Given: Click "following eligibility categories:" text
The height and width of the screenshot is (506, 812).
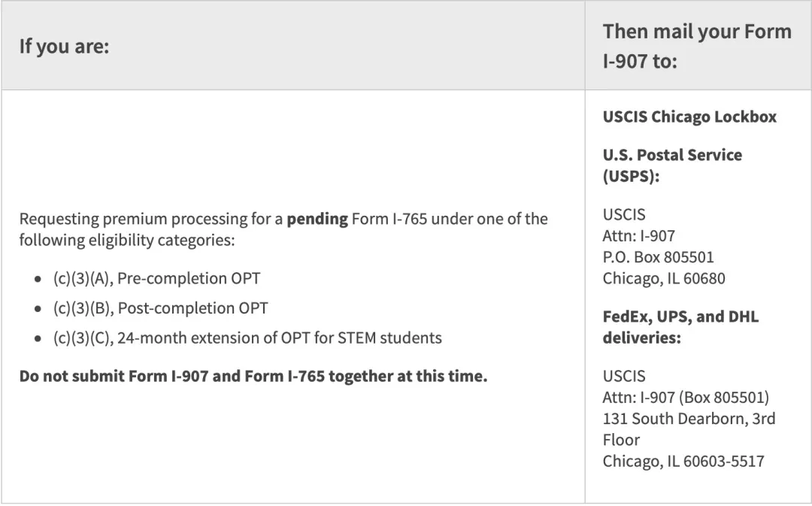Looking at the screenshot, I should pos(127,241).
